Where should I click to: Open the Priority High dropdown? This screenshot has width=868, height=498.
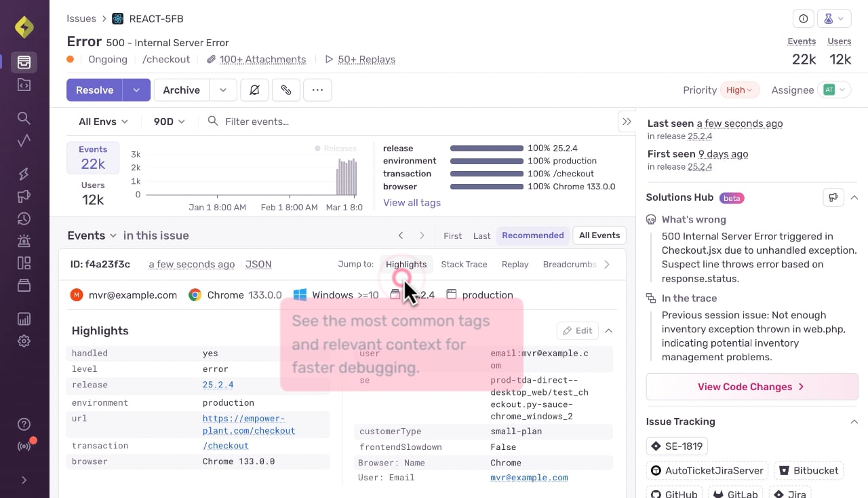coord(740,90)
